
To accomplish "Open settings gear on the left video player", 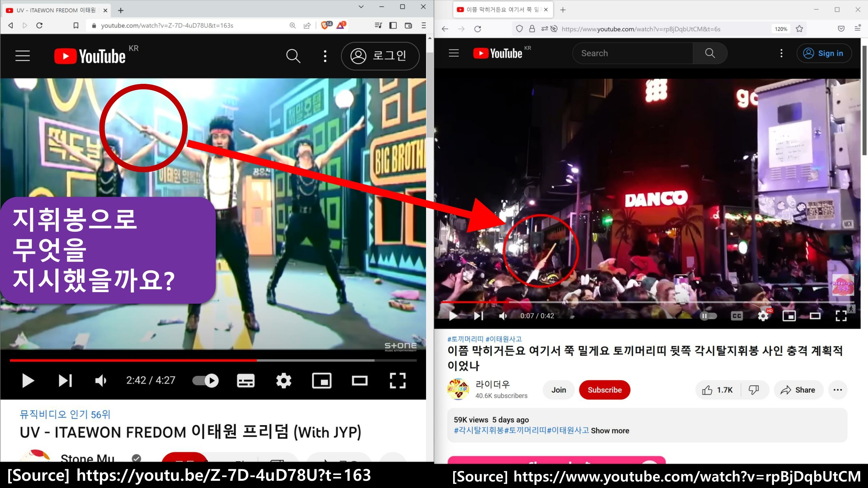I will [x=284, y=381].
